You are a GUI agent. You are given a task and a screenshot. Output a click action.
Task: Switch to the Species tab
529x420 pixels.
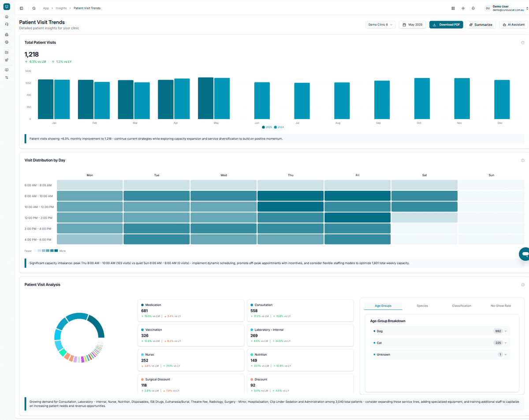click(x=422, y=306)
